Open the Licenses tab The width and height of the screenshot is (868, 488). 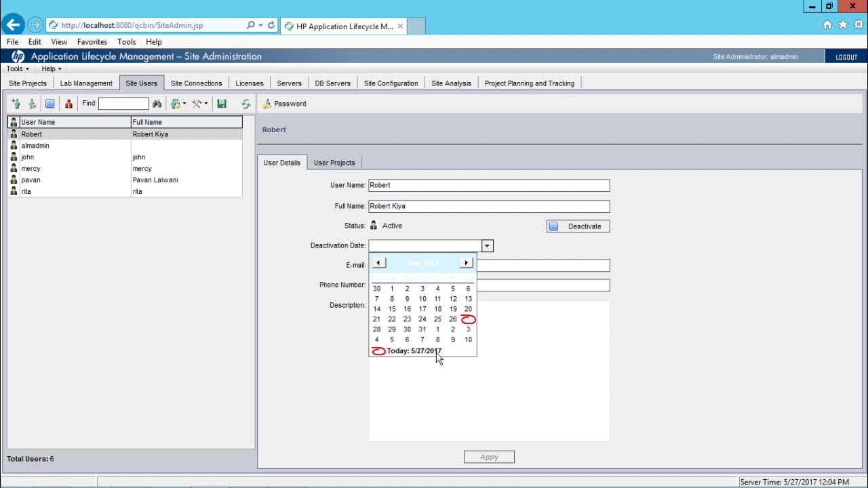click(x=250, y=83)
